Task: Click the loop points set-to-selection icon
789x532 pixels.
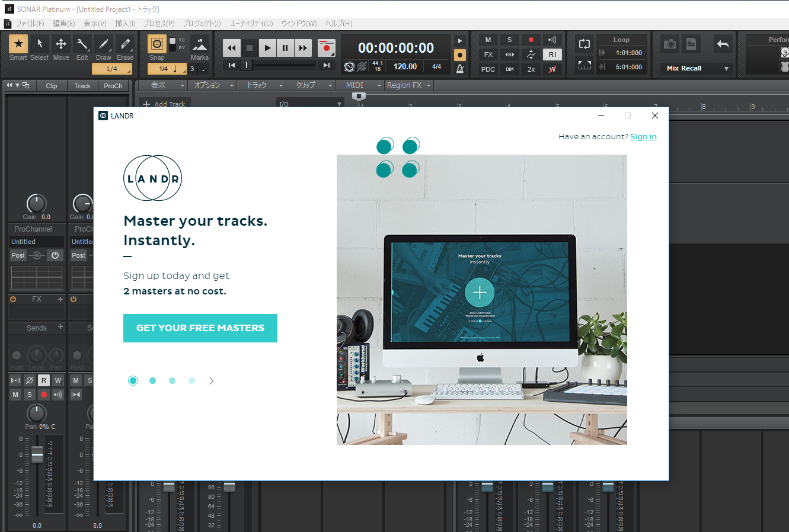Action: click(x=584, y=65)
